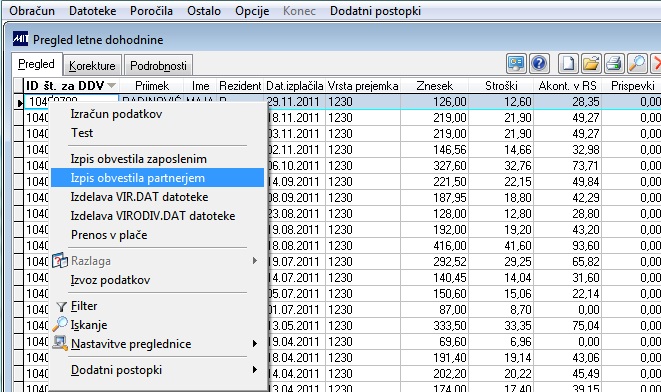Click the new blank document icon
The height and width of the screenshot is (392, 661).
point(568,64)
